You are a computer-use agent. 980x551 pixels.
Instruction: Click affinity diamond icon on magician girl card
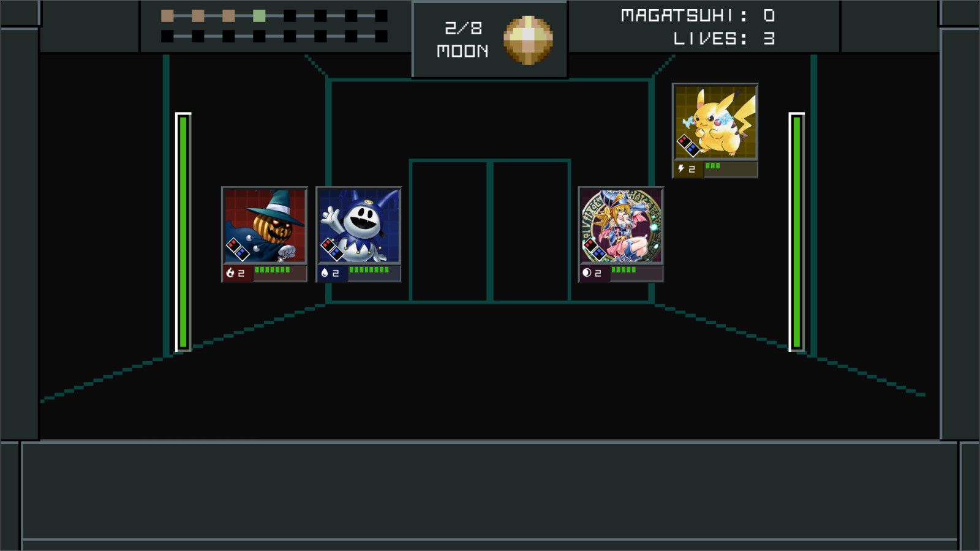[594, 249]
